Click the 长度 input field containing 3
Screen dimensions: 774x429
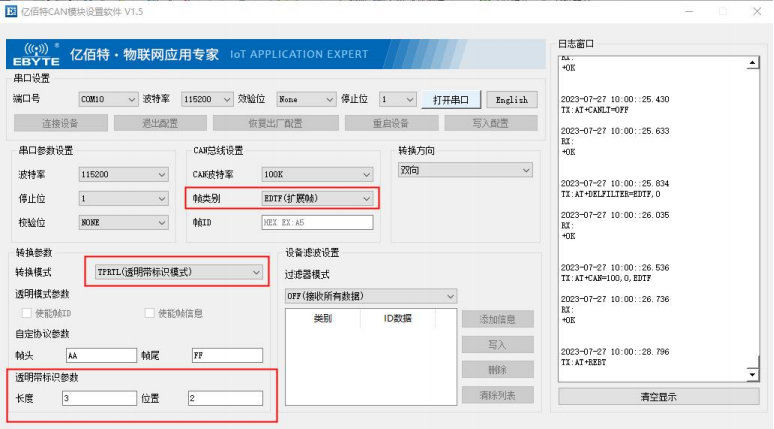pos(99,398)
